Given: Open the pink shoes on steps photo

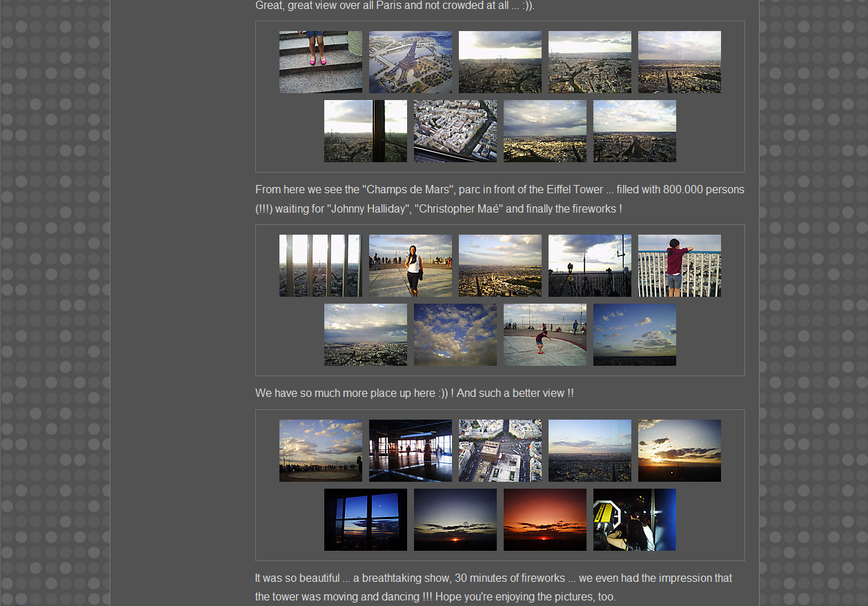Looking at the screenshot, I should click(320, 62).
